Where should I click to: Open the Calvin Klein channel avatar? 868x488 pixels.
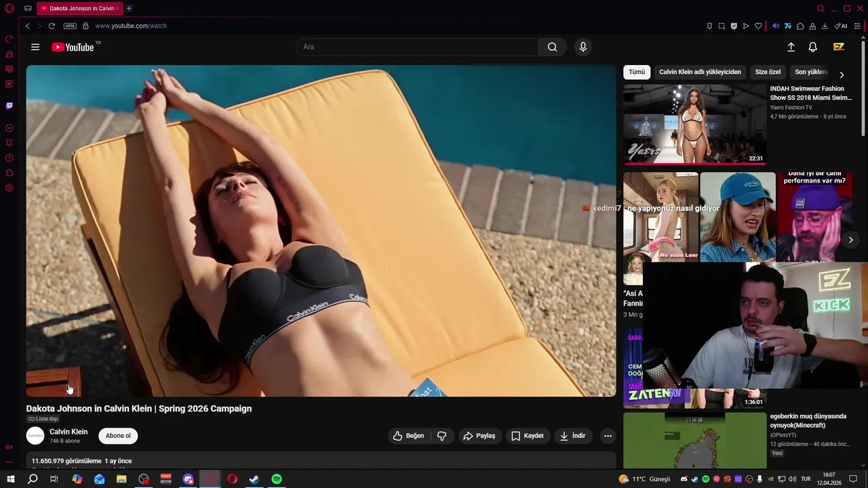[x=35, y=436]
